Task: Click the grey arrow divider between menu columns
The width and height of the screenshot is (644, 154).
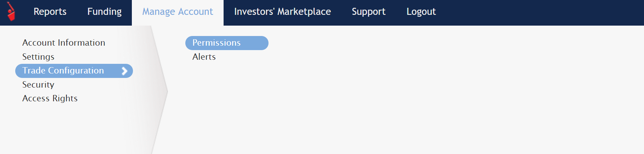Action: click(x=160, y=91)
